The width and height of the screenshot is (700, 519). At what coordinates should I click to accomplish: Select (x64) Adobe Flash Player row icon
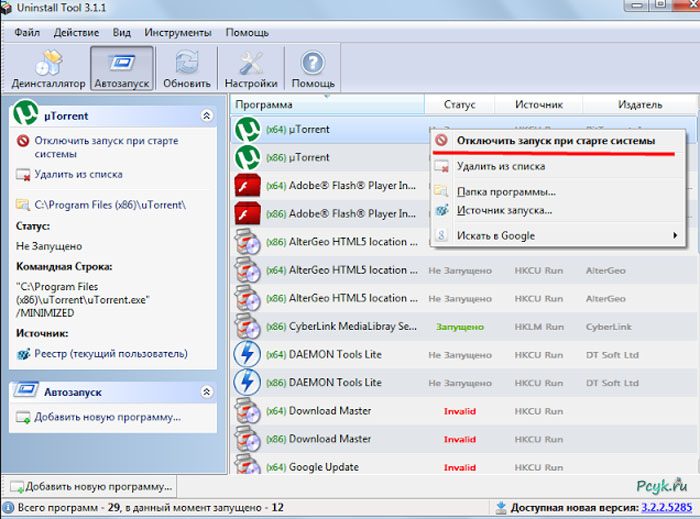coord(247,186)
